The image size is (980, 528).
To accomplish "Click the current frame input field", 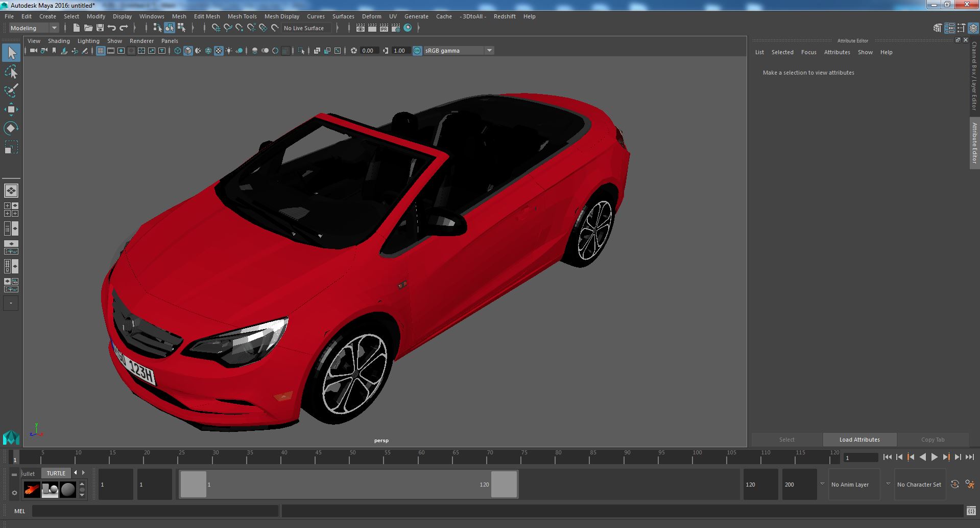I will (x=861, y=457).
